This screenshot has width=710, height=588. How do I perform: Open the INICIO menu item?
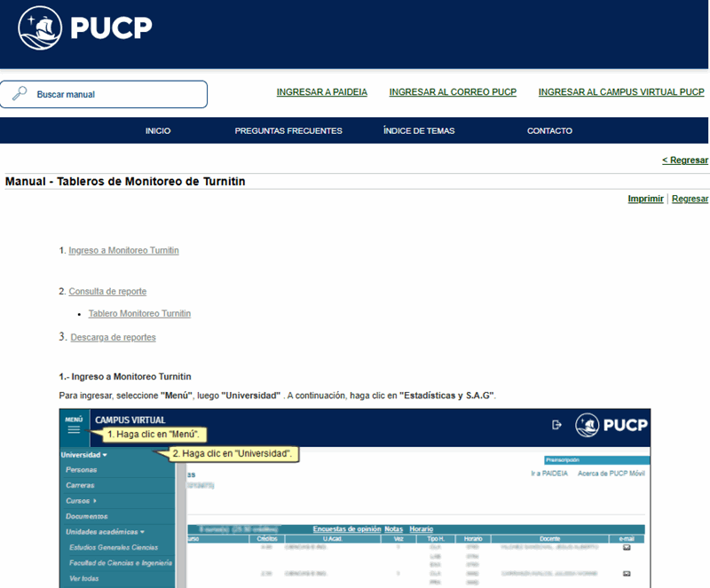(158, 131)
